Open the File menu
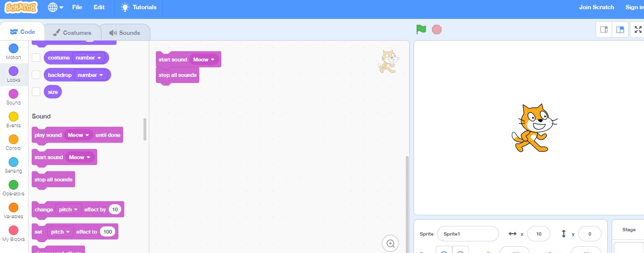The image size is (644, 253). (x=77, y=7)
